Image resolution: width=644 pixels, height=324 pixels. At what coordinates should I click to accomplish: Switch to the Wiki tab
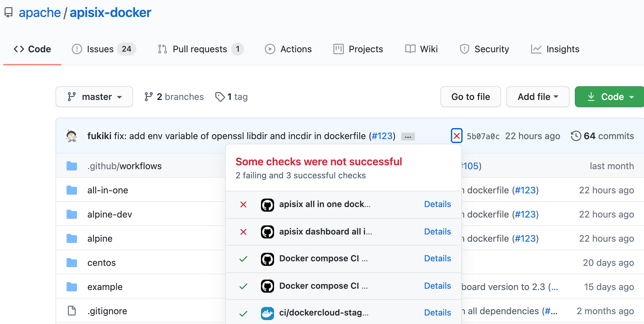(x=421, y=49)
